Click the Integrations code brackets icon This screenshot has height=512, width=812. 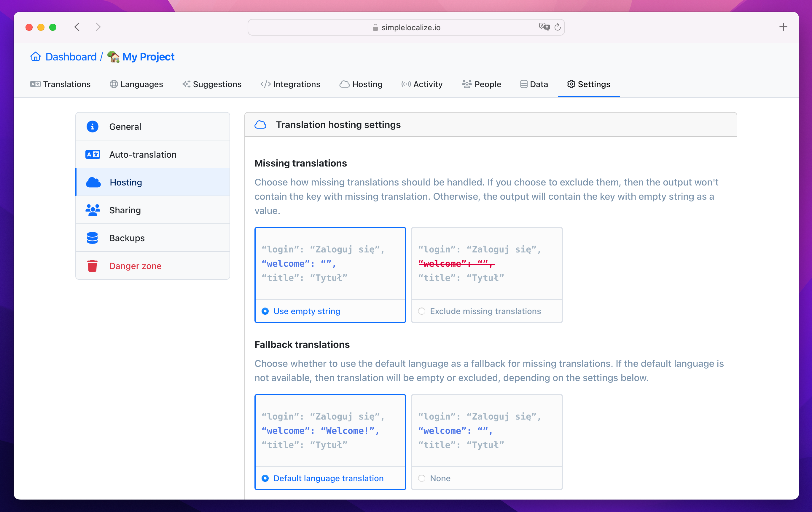point(265,84)
